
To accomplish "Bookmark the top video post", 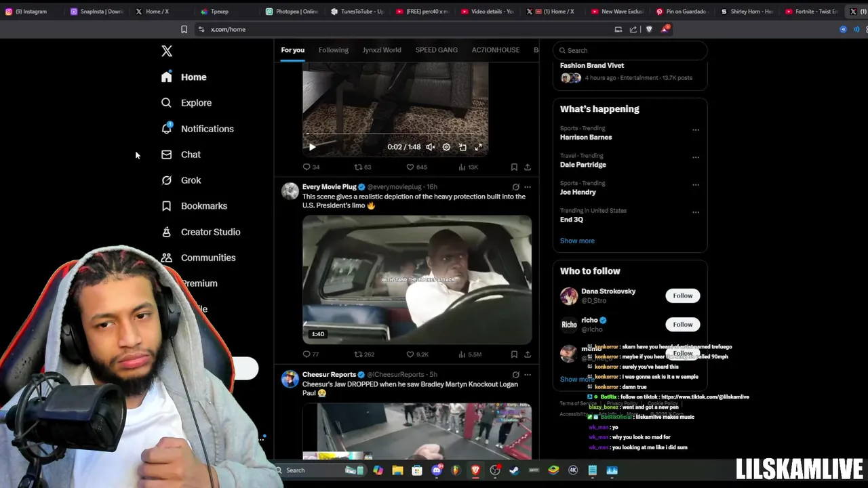I will (x=514, y=167).
